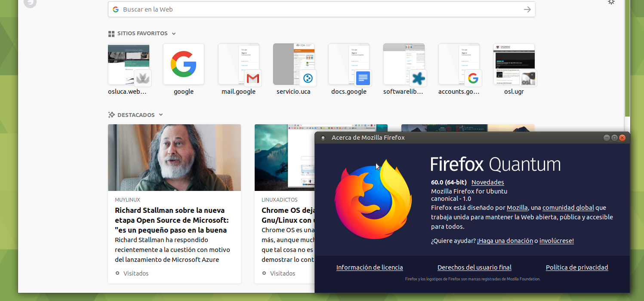Submit search with the arrow icon
Image resolution: width=644 pixels, height=301 pixels.
(527, 9)
